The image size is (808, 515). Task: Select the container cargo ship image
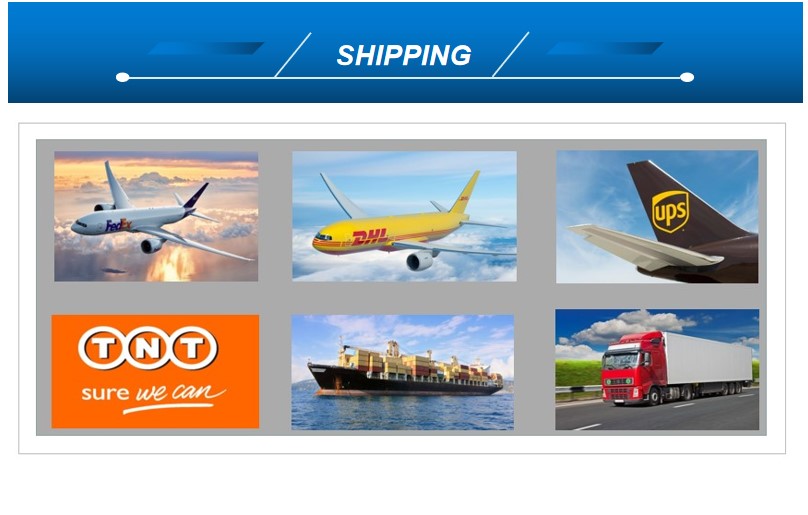tap(402, 372)
